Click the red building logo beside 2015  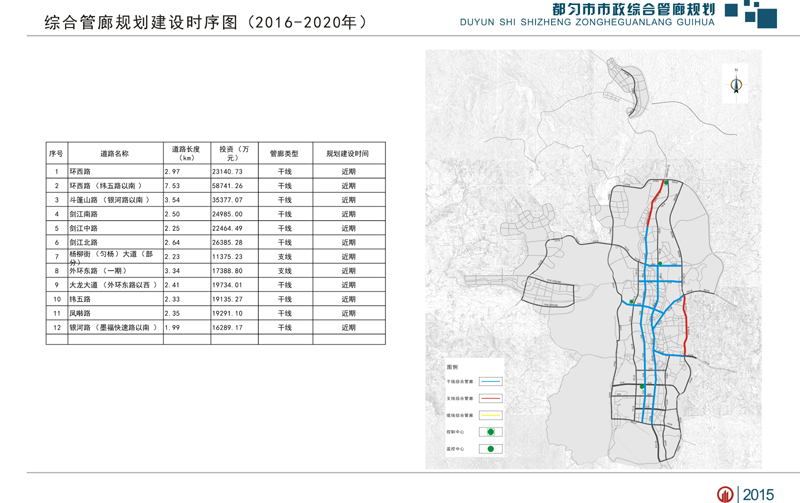coord(725,493)
